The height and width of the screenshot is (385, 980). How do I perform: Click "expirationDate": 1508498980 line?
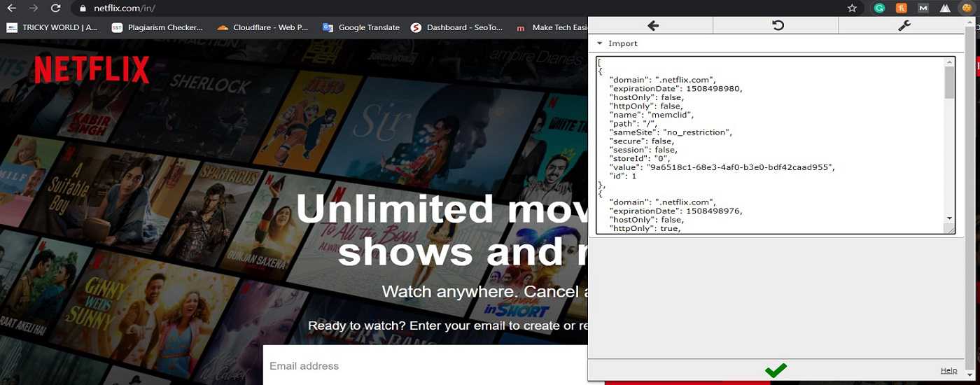click(675, 88)
